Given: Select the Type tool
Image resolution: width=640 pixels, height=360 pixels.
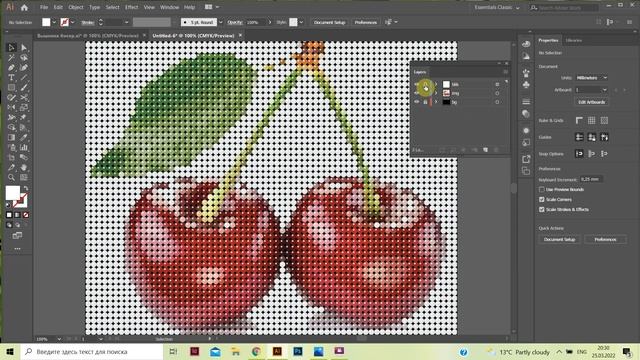Looking at the screenshot, I should 11,78.
